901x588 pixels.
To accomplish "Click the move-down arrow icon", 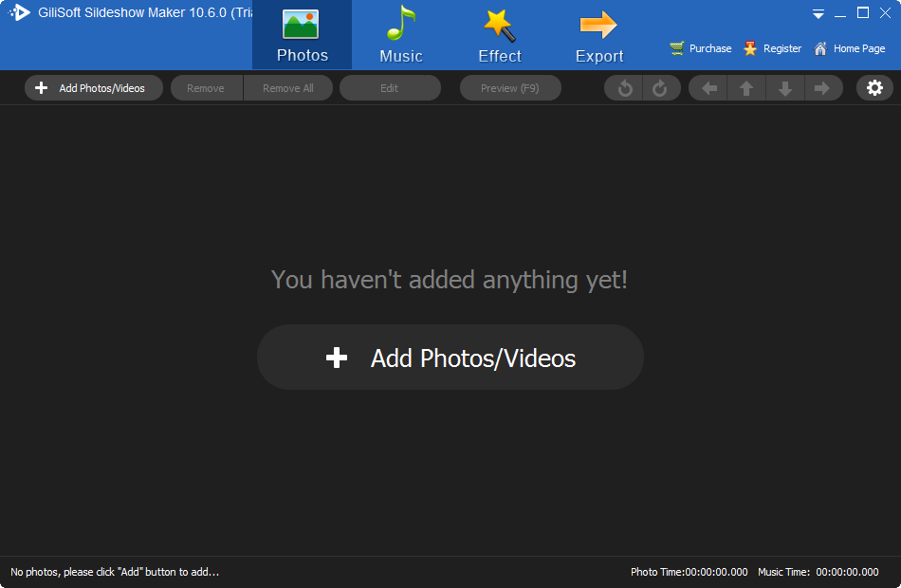I will click(784, 87).
